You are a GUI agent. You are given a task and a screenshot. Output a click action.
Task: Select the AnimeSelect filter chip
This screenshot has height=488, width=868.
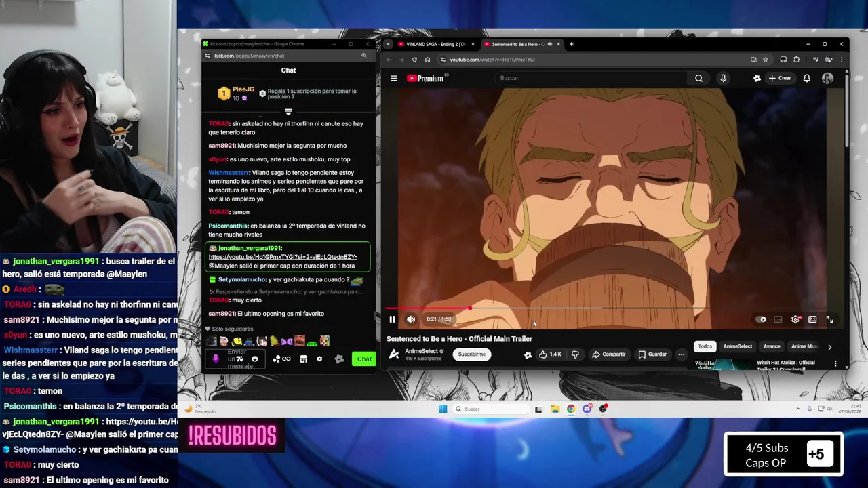click(x=737, y=346)
